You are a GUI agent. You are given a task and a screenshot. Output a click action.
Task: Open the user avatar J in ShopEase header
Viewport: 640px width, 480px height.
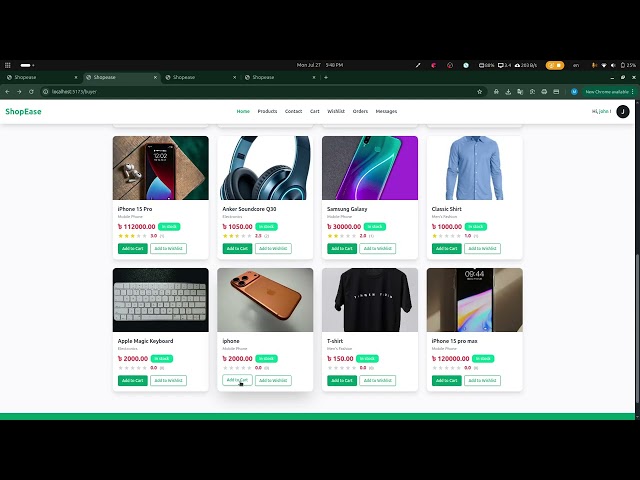[x=623, y=111]
